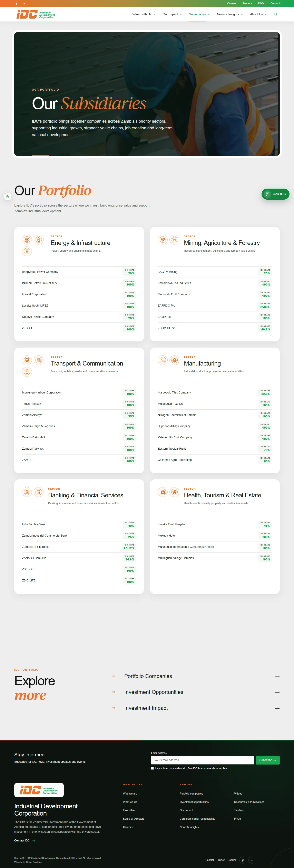The image size is (294, 868).
Task: Click the IDC logo in the footer
Action: coord(39,790)
